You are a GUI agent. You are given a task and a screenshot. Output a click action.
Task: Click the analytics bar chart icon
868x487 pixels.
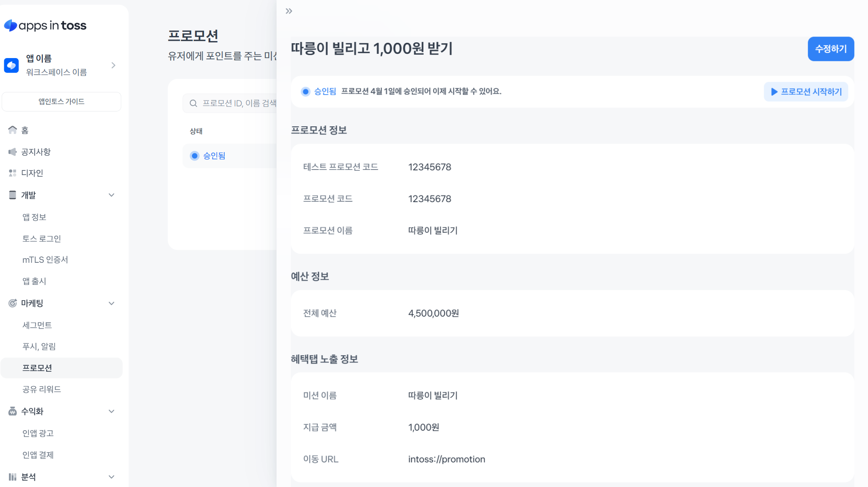coord(13,477)
